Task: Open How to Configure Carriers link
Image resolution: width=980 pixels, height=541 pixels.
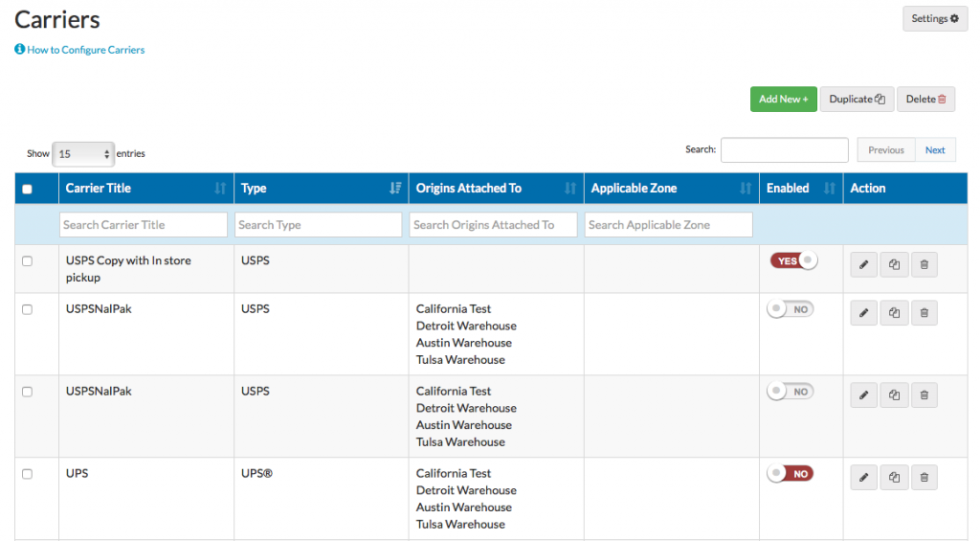Action: click(85, 50)
